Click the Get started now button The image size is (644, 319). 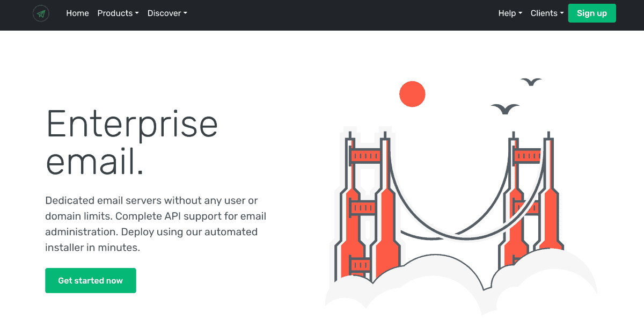tap(91, 280)
